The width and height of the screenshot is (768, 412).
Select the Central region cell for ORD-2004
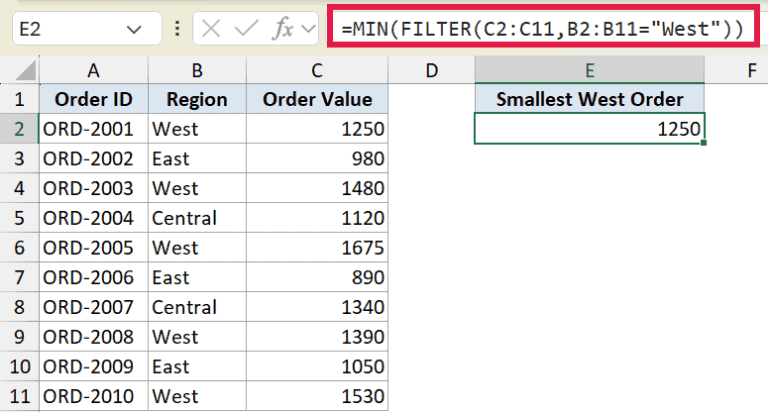[197, 218]
